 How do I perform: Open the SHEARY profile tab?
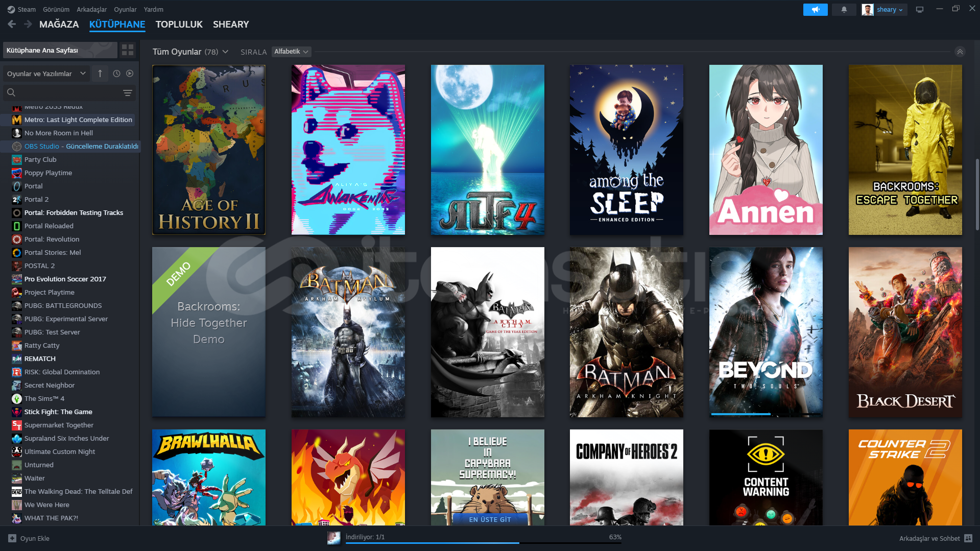click(231, 24)
